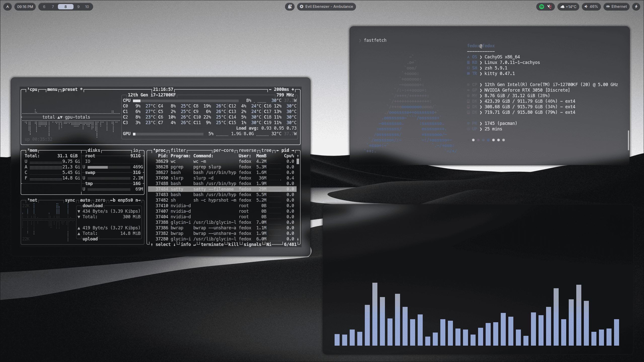Open the Arch logo launcher menu
Viewport: 644px width, 362px height.
8,7
